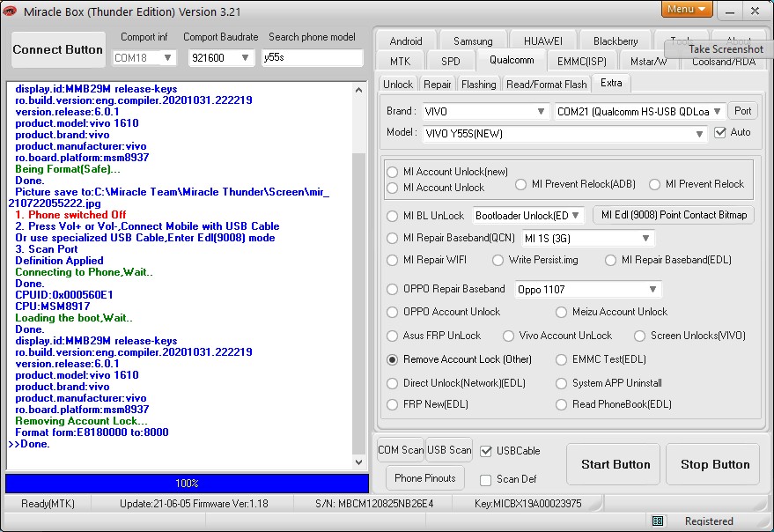Toggle the Auto checkbox

[720, 132]
